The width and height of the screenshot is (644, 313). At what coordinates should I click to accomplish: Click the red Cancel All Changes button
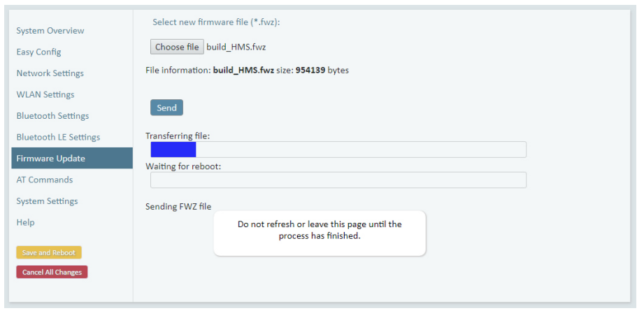click(x=52, y=272)
